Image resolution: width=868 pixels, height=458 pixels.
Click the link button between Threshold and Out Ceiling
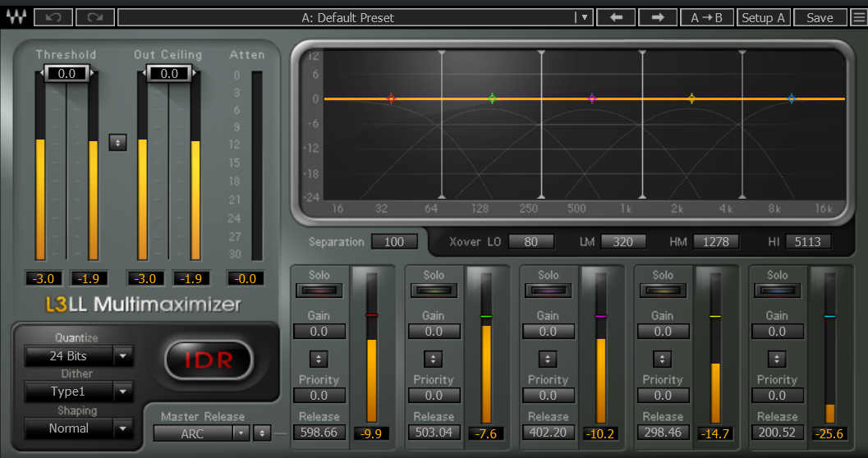pyautogui.click(x=117, y=142)
